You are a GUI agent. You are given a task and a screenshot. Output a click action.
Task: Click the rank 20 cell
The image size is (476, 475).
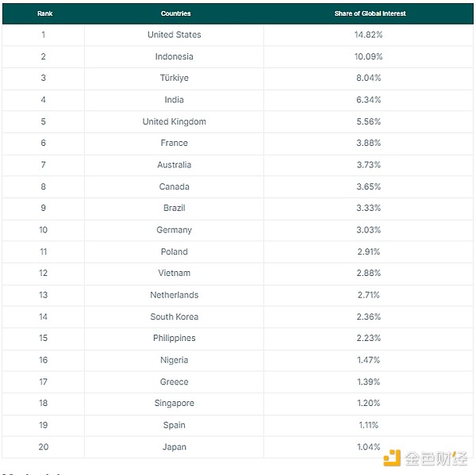[x=44, y=447]
